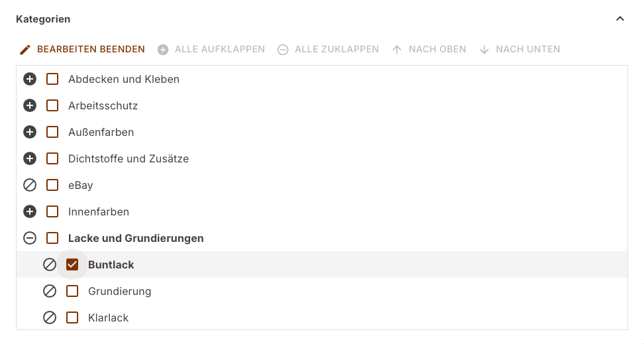Screen dimensions: 644x344
Task: Click the Alle zuklappen button
Action: (x=328, y=49)
